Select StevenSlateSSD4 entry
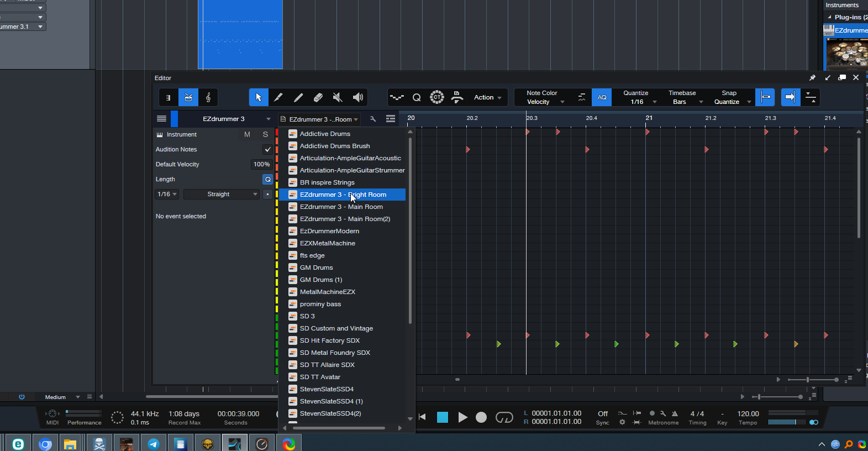Image resolution: width=868 pixels, height=451 pixels. click(x=327, y=389)
